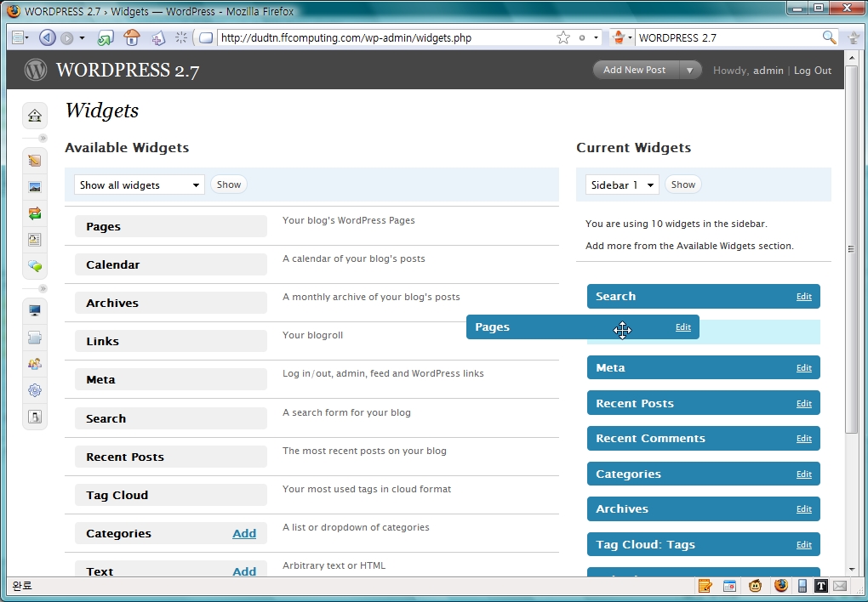The height and width of the screenshot is (602, 868).
Task: Expand the lower sidebar menu group arrow
Action: (x=43, y=288)
